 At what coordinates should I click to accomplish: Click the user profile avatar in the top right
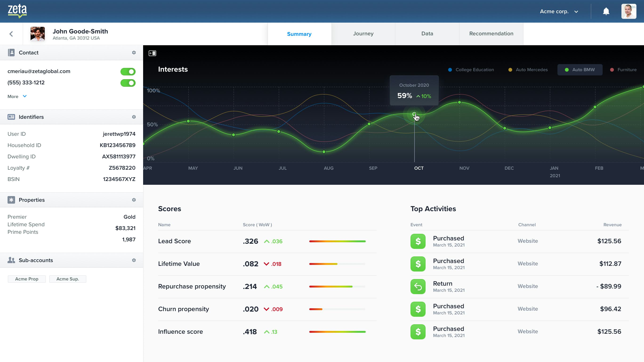tap(628, 11)
